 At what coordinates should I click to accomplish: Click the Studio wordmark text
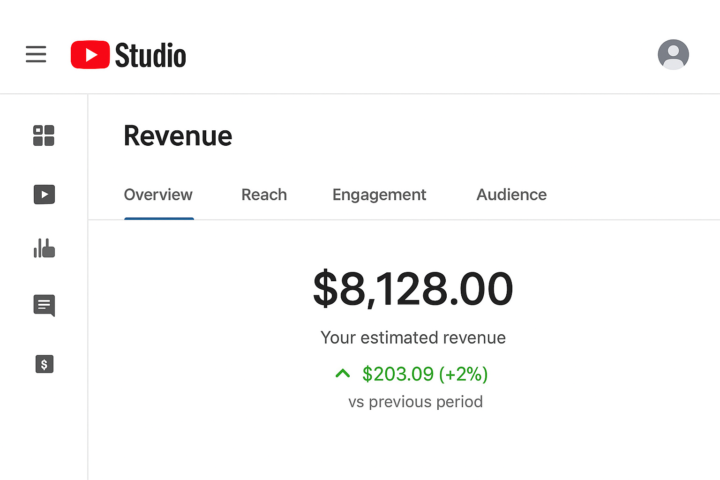click(150, 55)
